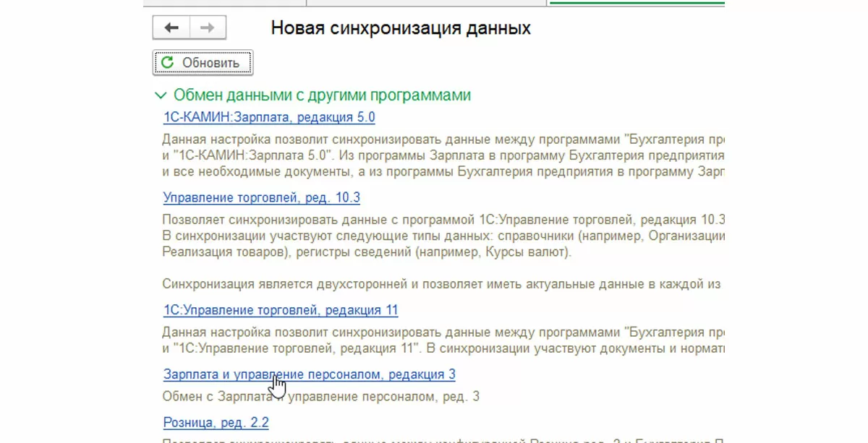Screen dimensions: 868x443
Task: Collapse the Обмен данными с другими программами section
Action: coord(161,95)
